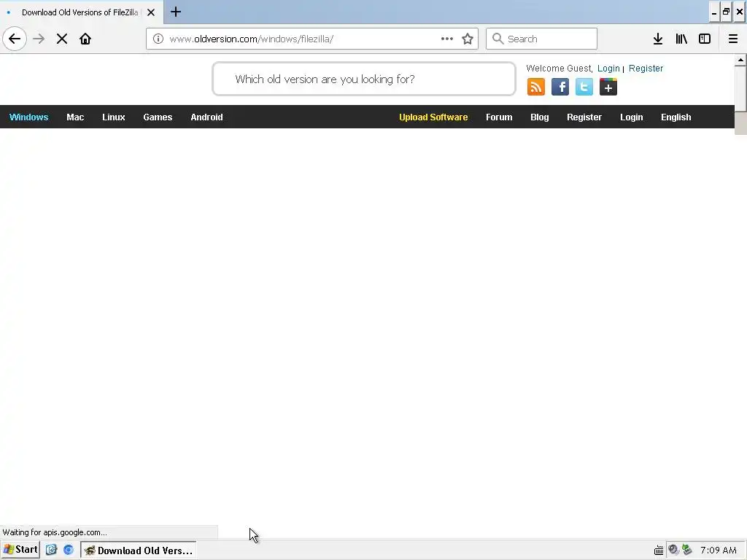Select the Games navigation item
This screenshot has width=747, height=560.
[158, 117]
